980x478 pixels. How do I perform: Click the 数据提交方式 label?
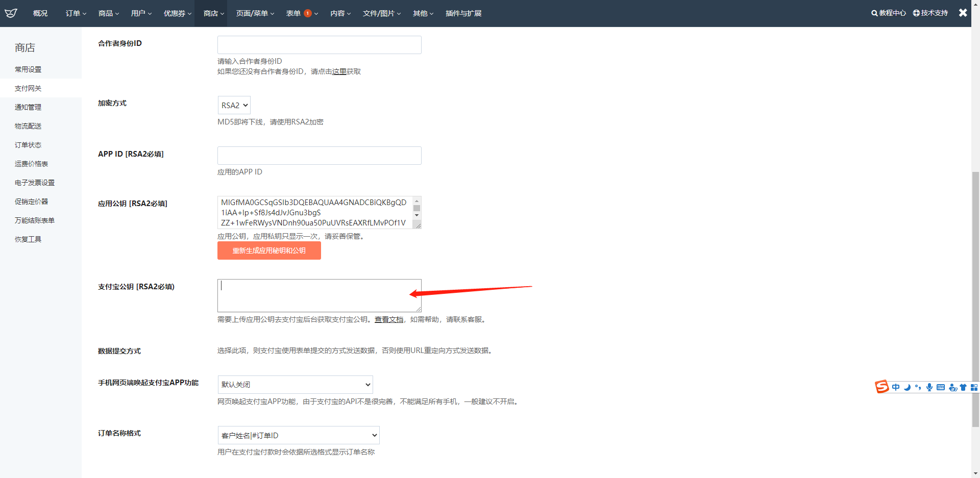click(119, 351)
